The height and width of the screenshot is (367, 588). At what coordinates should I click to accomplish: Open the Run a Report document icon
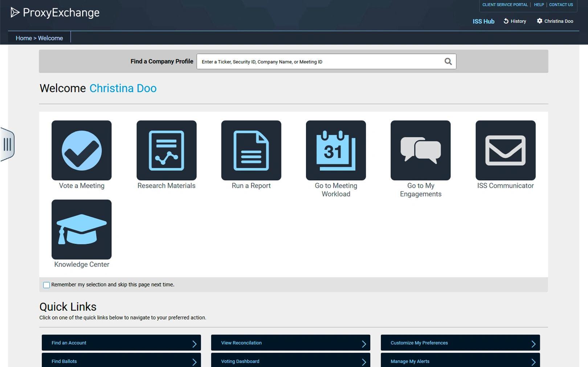(251, 150)
